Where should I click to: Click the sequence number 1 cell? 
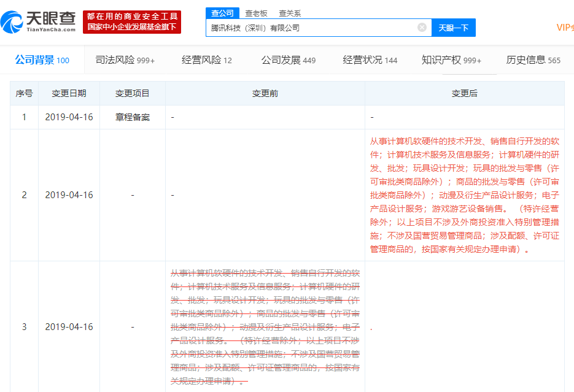click(x=24, y=117)
